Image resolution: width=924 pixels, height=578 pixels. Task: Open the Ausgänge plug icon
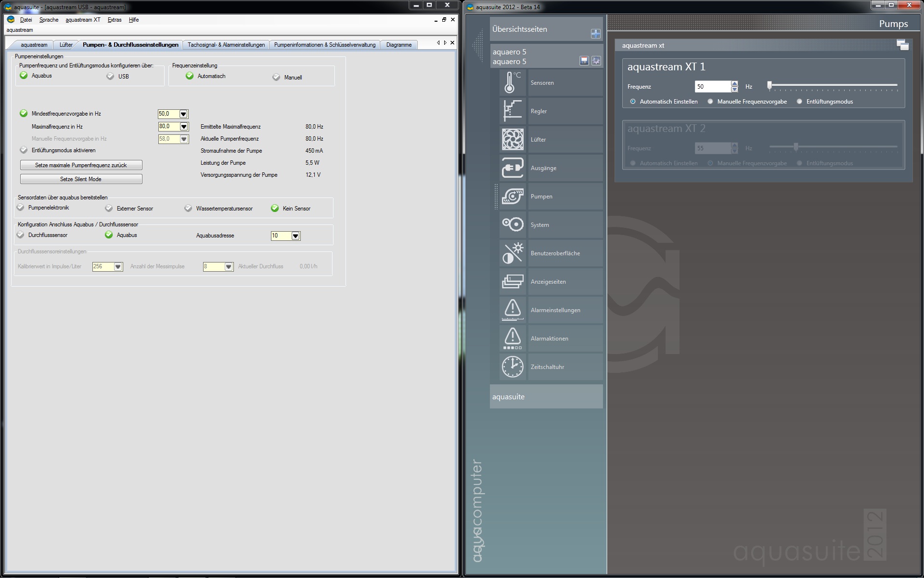[513, 168]
